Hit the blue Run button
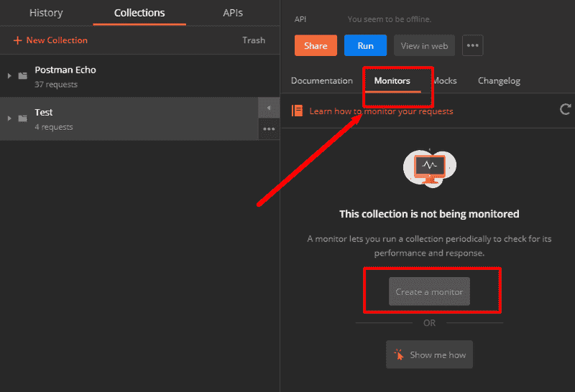This screenshot has width=575, height=392. [x=365, y=45]
